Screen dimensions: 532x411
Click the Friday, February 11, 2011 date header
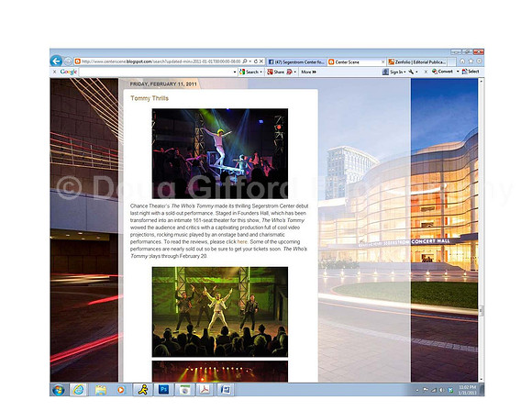coord(163,83)
